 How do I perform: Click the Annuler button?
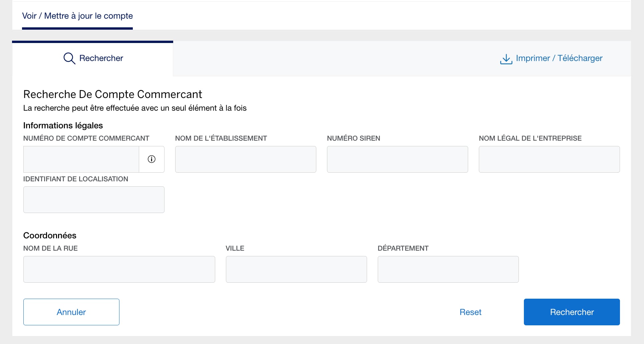pyautogui.click(x=71, y=312)
